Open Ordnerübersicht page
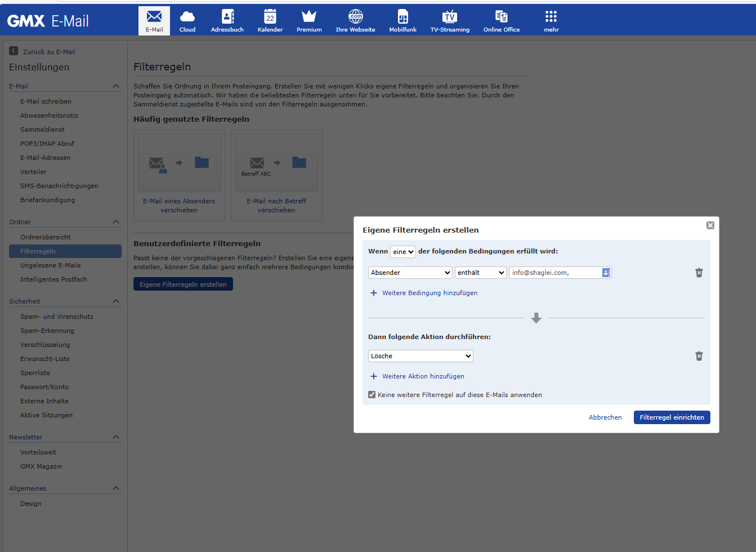 click(46, 237)
